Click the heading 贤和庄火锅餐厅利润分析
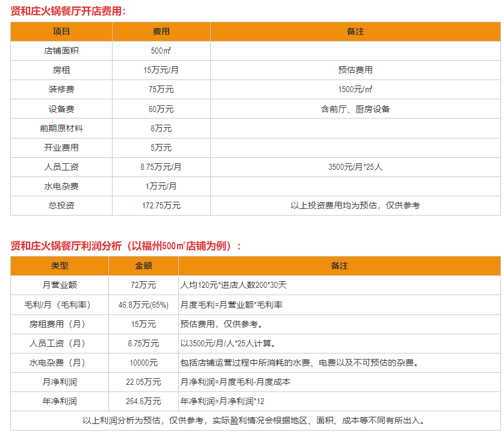 (x=126, y=246)
